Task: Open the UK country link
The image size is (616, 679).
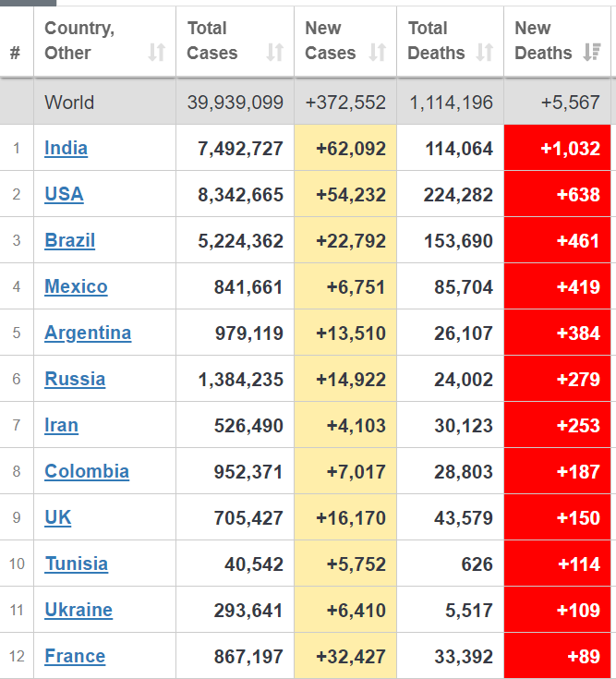Action: click(x=58, y=517)
